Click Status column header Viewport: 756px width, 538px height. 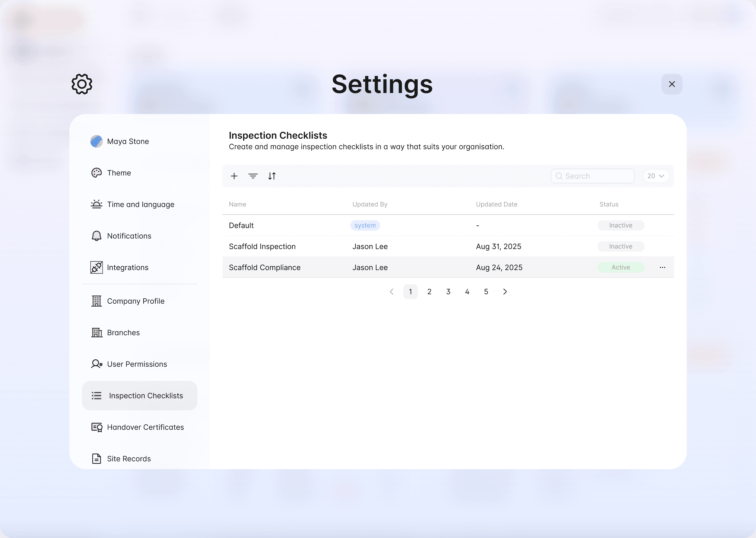pos(609,204)
